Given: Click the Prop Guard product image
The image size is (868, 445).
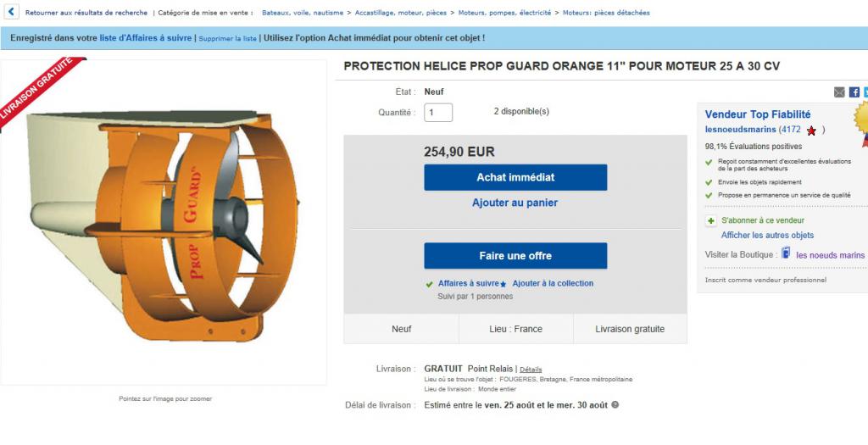Looking at the screenshot, I should pyautogui.click(x=164, y=221).
